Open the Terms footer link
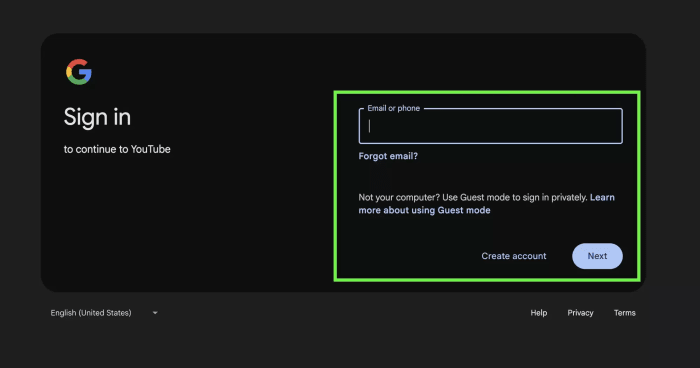The height and width of the screenshot is (368, 700). click(625, 313)
